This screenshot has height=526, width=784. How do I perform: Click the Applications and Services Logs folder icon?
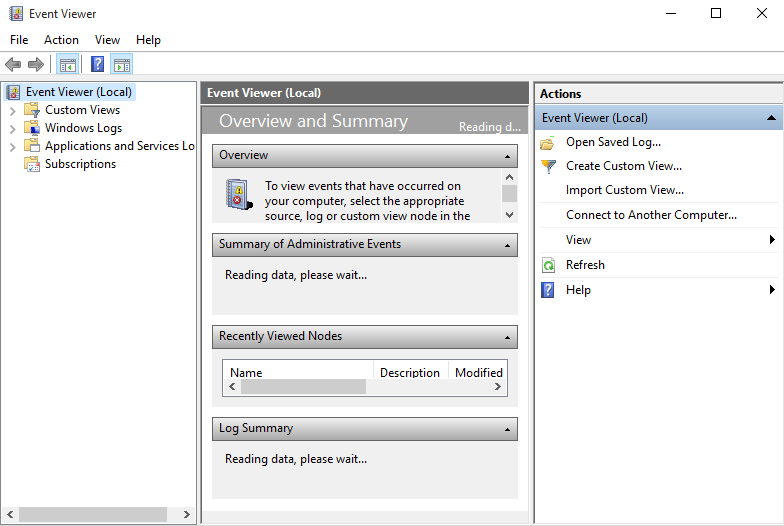click(x=32, y=146)
